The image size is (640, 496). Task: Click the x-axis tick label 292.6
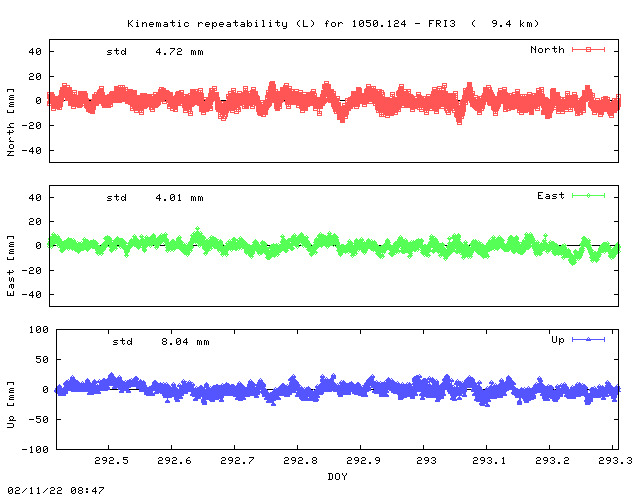(x=174, y=460)
